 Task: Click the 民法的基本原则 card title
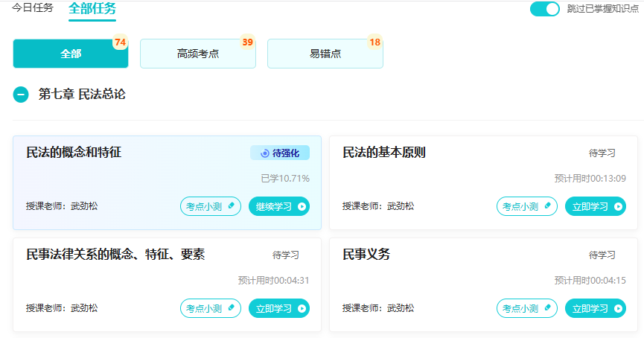coord(384,153)
